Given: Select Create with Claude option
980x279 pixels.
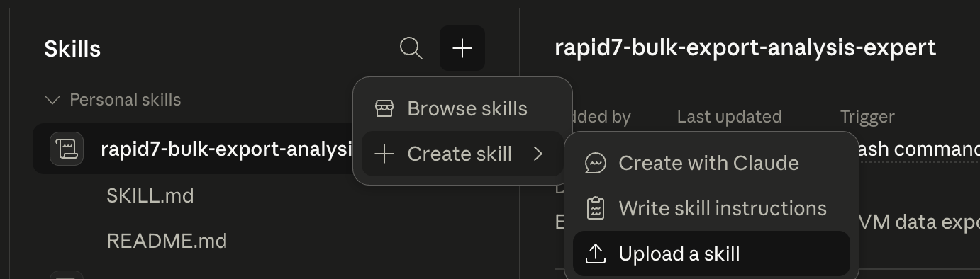Looking at the screenshot, I should [711, 163].
